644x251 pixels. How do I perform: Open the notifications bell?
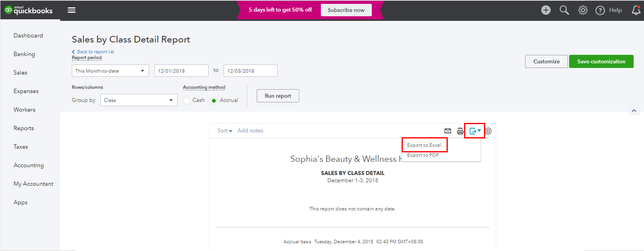636,10
